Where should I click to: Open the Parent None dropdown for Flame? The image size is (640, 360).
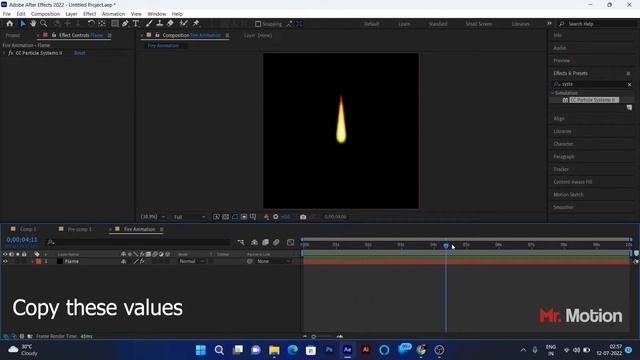(273, 261)
